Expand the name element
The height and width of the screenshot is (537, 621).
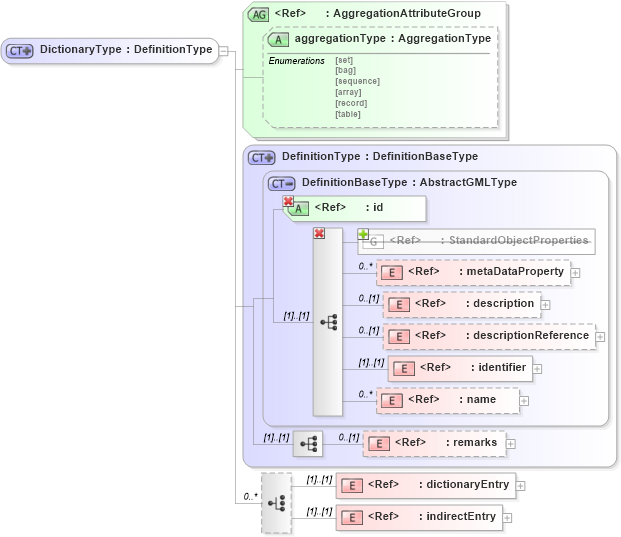pyautogui.click(x=524, y=401)
